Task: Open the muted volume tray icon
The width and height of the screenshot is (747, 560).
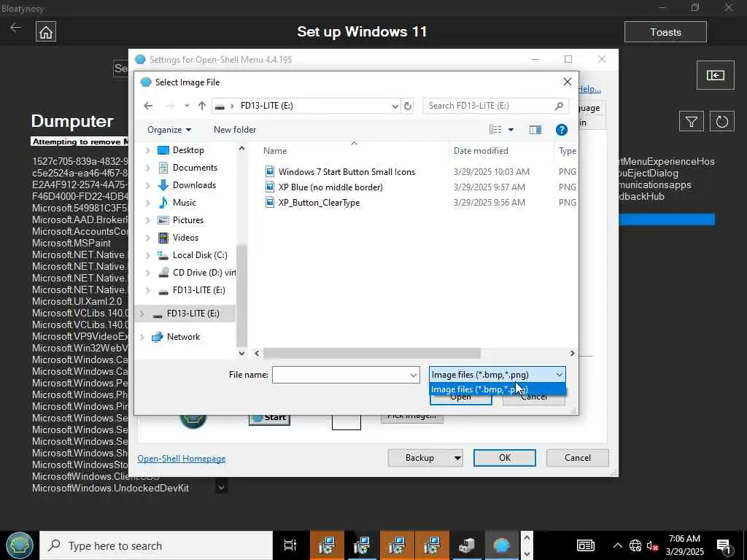Action: 653,545
